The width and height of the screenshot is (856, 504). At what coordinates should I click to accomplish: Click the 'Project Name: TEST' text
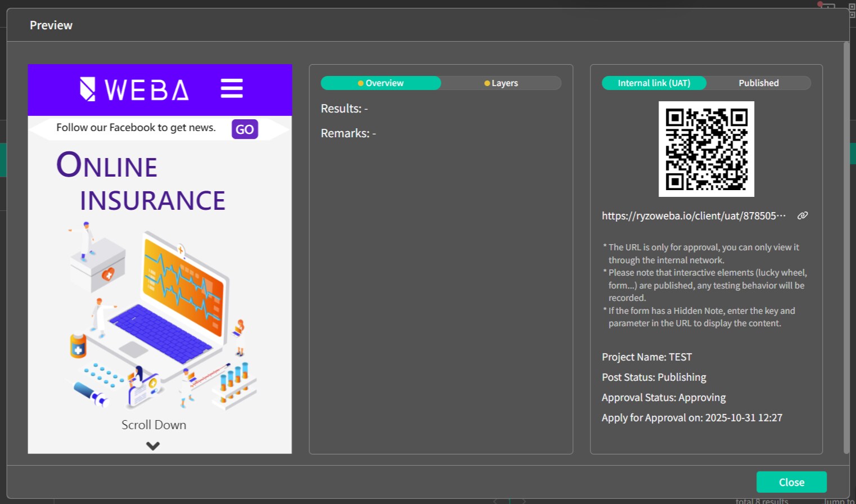coord(647,357)
